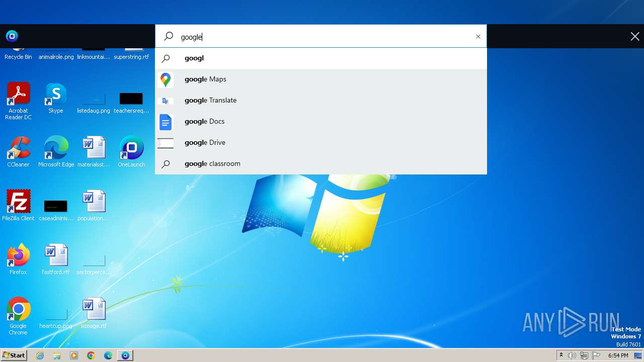This screenshot has height=362, width=644.
Task: Select the CCleaner desktop icon
Action: [x=18, y=152]
